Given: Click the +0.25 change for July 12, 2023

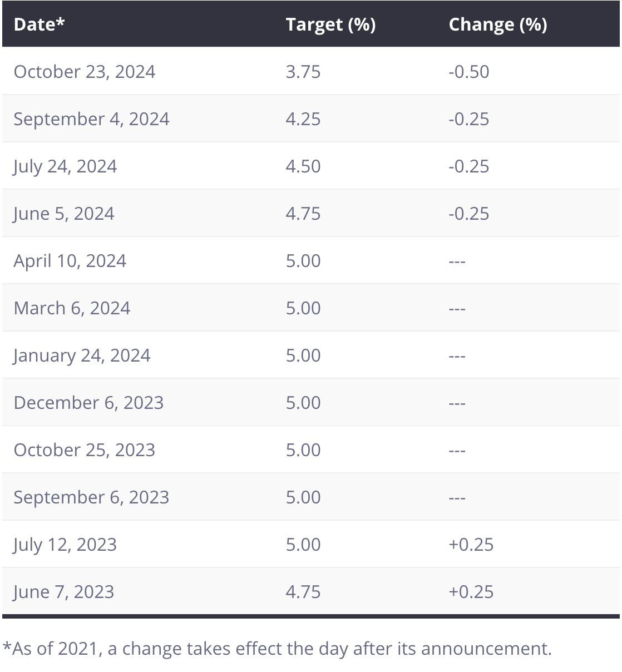Looking at the screenshot, I should click(x=471, y=545).
